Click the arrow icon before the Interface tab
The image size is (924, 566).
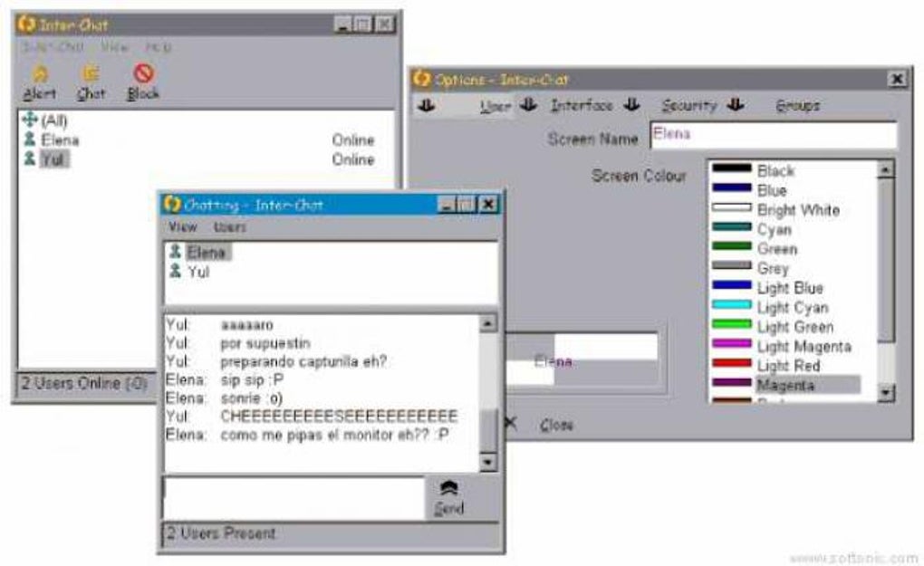click(529, 104)
